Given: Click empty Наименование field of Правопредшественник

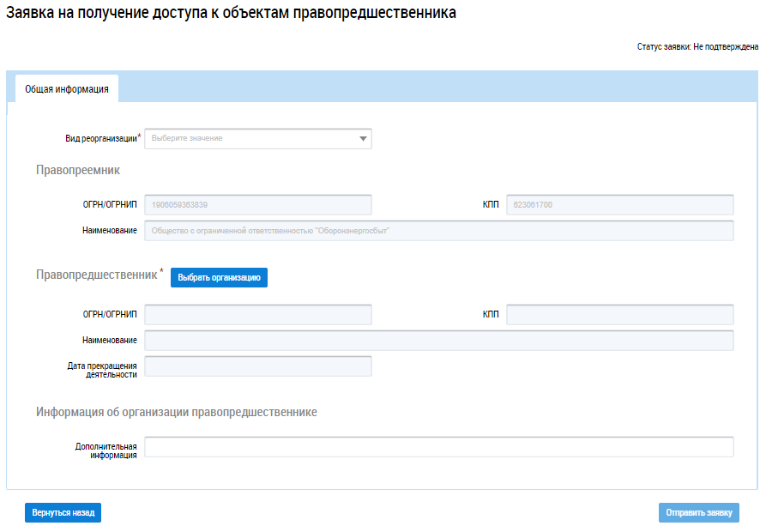Looking at the screenshot, I should click(x=438, y=341).
